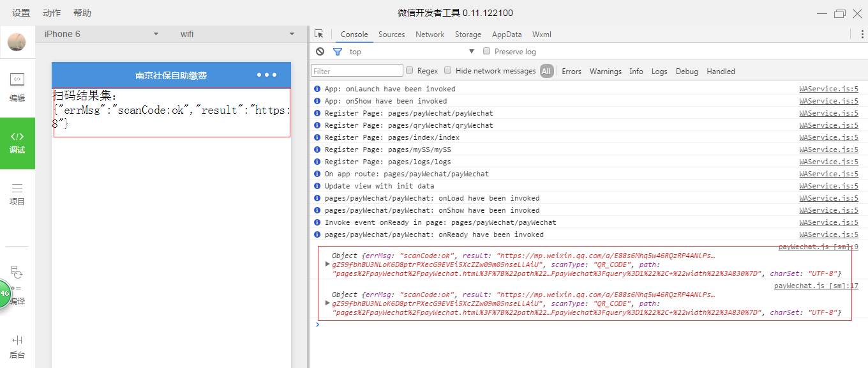
Task: Enable the Preserve log checkbox
Action: tap(486, 51)
